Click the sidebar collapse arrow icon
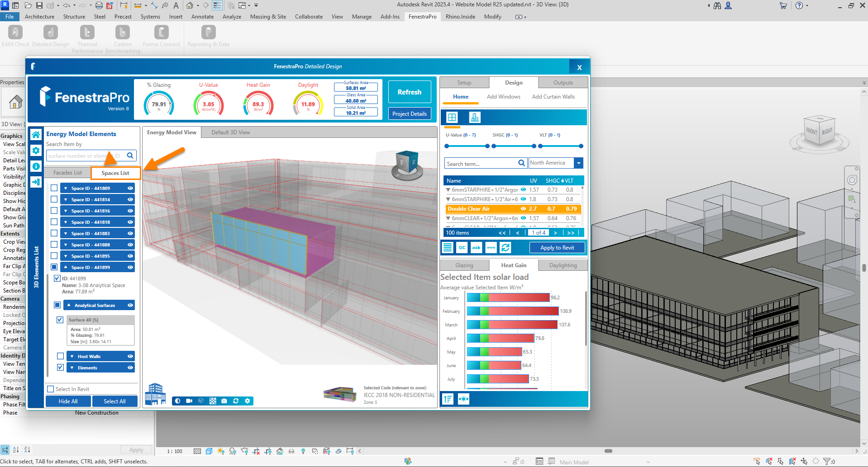Image resolution: width=868 pixels, height=467 pixels. [36, 182]
